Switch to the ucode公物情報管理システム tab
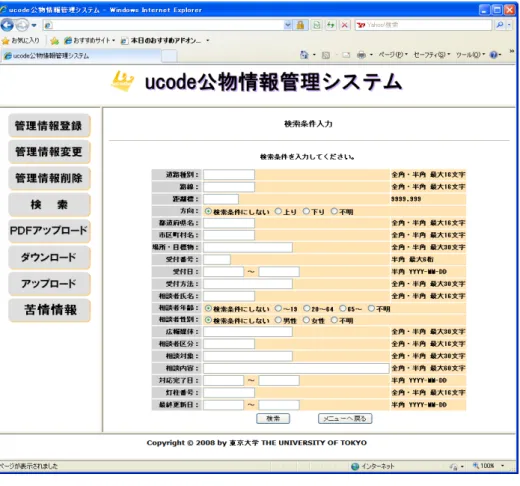The image size is (520, 486). pos(81,56)
